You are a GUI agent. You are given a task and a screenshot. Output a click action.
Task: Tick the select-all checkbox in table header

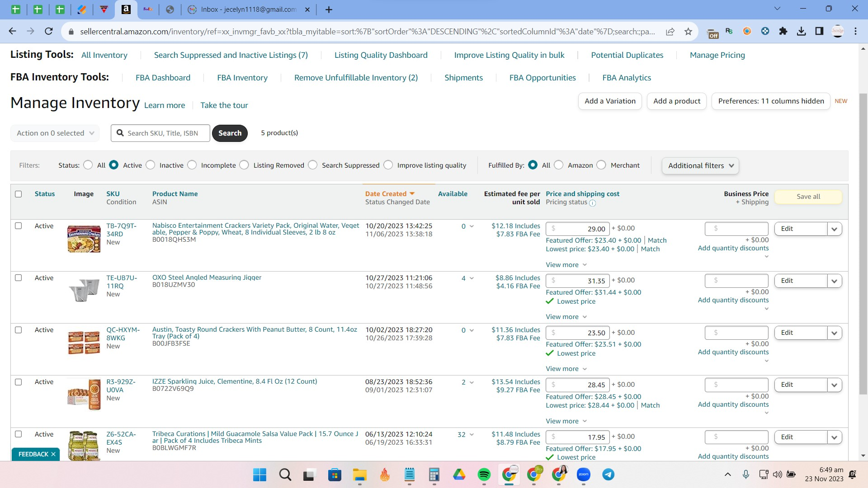19,194
